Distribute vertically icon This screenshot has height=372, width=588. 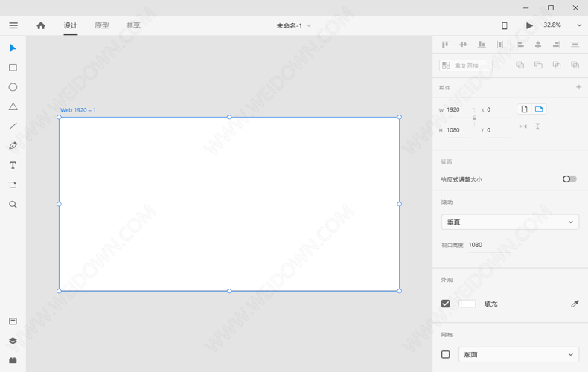[575, 45]
